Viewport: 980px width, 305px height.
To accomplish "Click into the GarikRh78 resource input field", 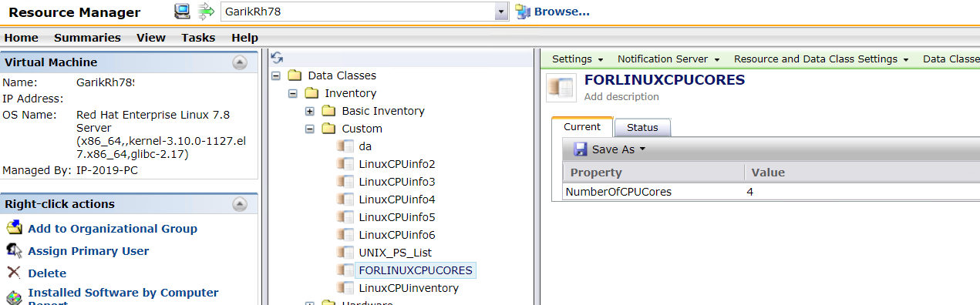I will [x=358, y=12].
